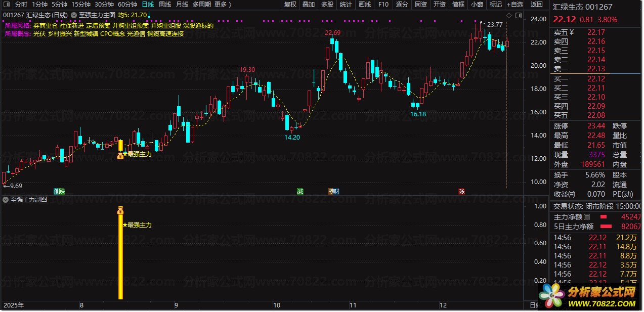The width and height of the screenshot is (644, 312).
Task: Click the tall yellow 最强主力 bar in sub-chart
Action: pos(120,258)
